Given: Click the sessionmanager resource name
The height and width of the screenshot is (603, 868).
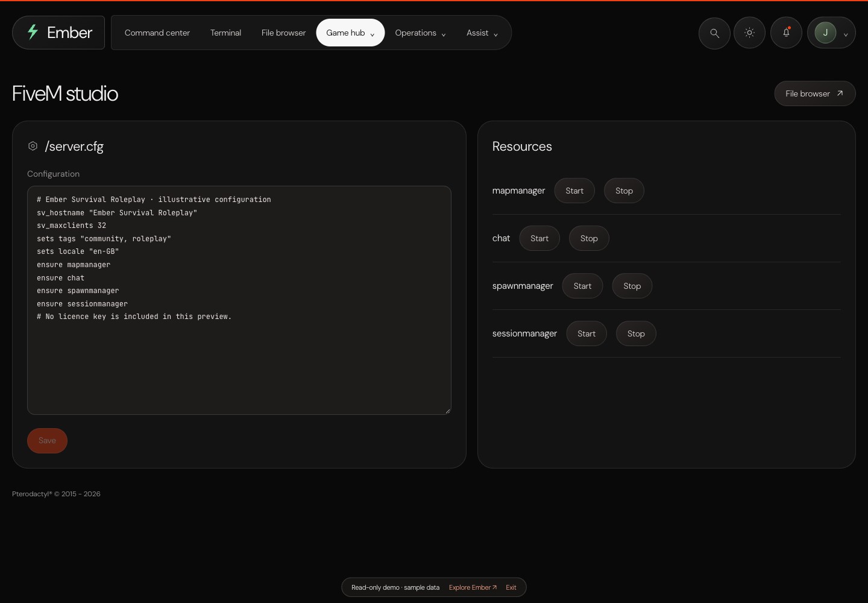Looking at the screenshot, I should coord(524,333).
